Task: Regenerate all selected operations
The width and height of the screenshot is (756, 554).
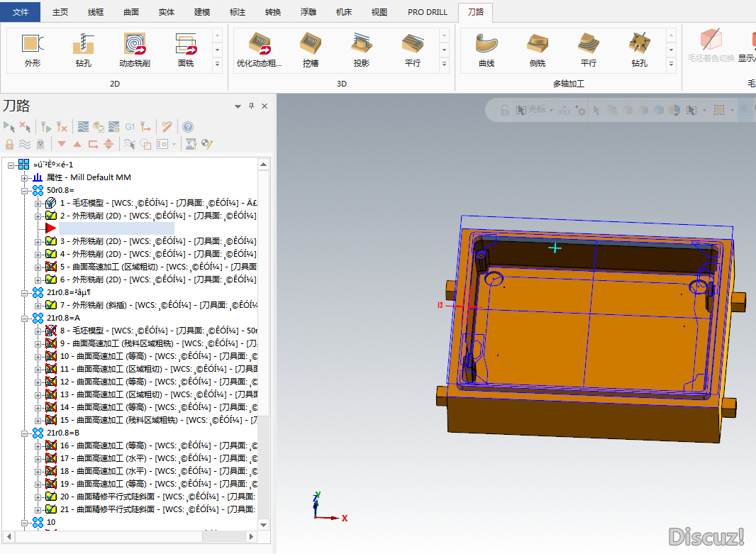Action: pyautogui.click(x=46, y=127)
